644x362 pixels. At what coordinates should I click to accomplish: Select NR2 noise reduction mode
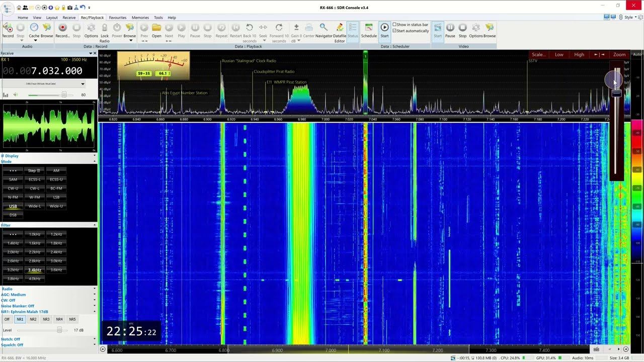pos(33,319)
